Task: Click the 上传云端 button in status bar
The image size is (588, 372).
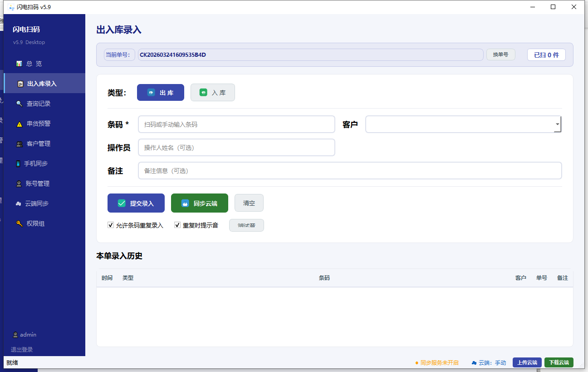Action: coord(527,362)
